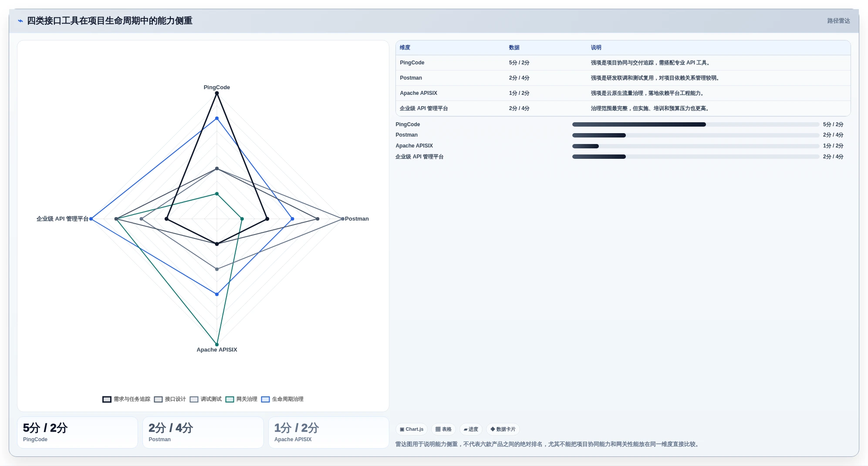
Task: Click 企业级 API 管理平台 radar axis label
Action: coord(62,219)
